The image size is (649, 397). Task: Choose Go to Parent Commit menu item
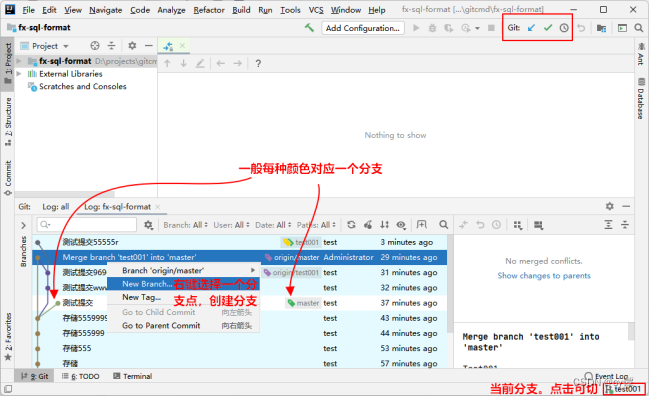tap(183, 325)
